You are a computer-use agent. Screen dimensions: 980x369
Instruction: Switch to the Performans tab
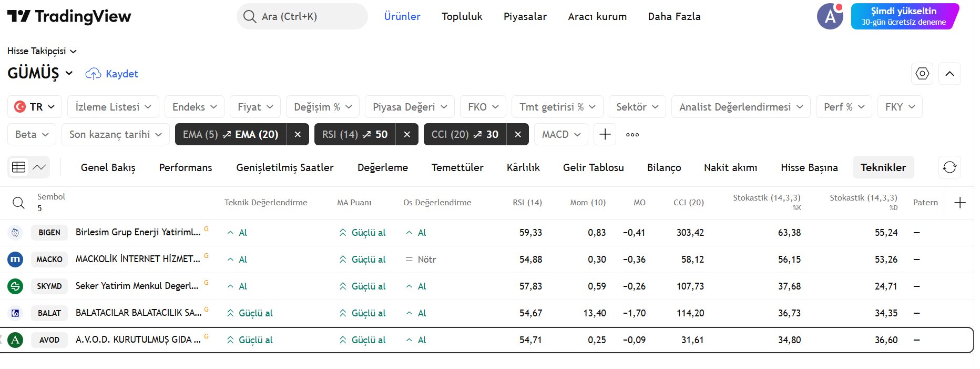[186, 167]
